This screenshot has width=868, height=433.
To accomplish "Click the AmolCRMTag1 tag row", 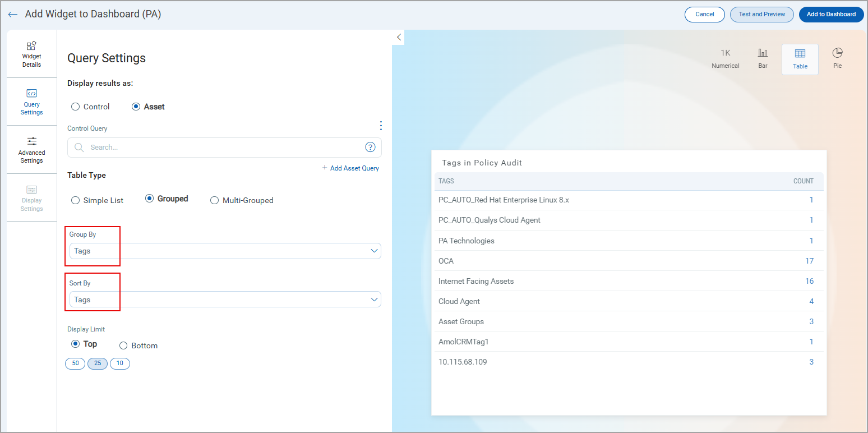I will tap(629, 342).
